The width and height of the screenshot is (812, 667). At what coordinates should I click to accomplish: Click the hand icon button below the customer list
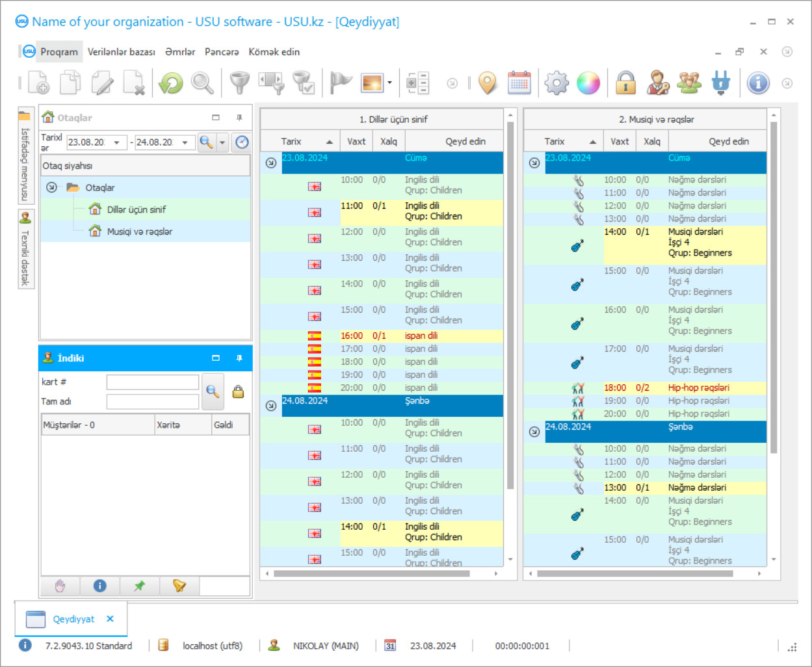(x=60, y=586)
